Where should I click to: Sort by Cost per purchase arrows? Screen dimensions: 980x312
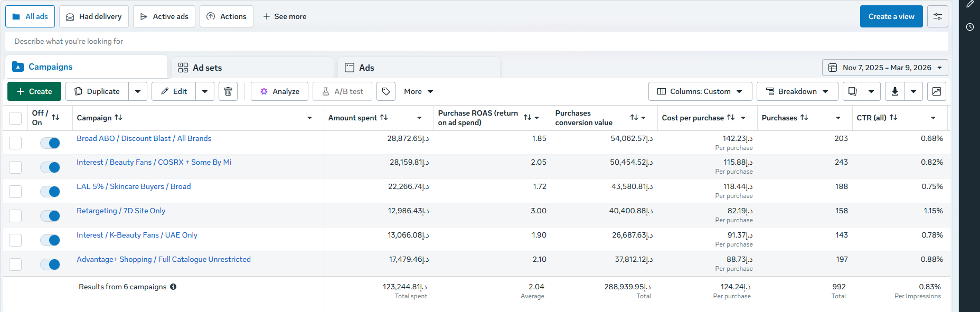pyautogui.click(x=731, y=117)
